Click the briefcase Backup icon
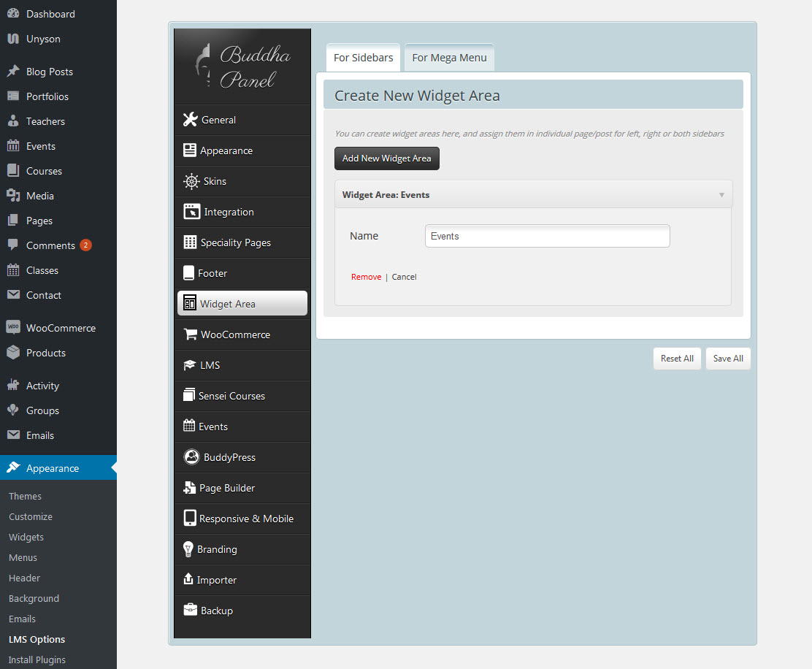The image size is (812, 669). pos(190,611)
